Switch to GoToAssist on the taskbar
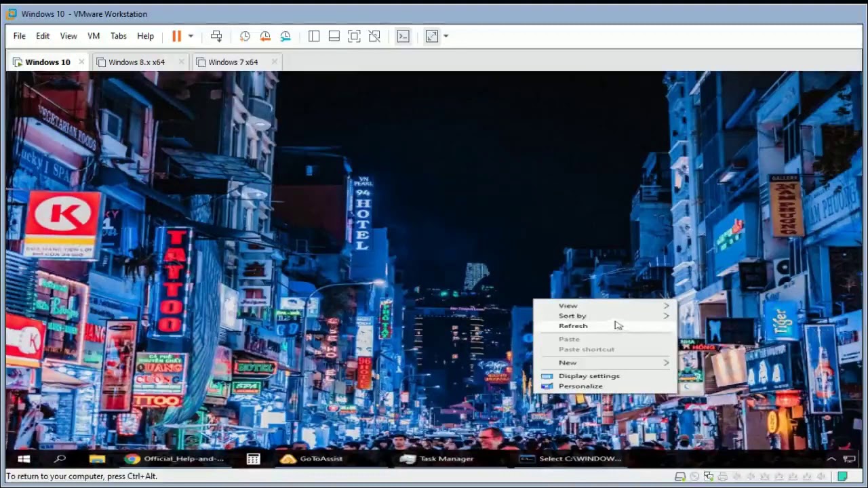The image size is (868, 488). [312, 459]
